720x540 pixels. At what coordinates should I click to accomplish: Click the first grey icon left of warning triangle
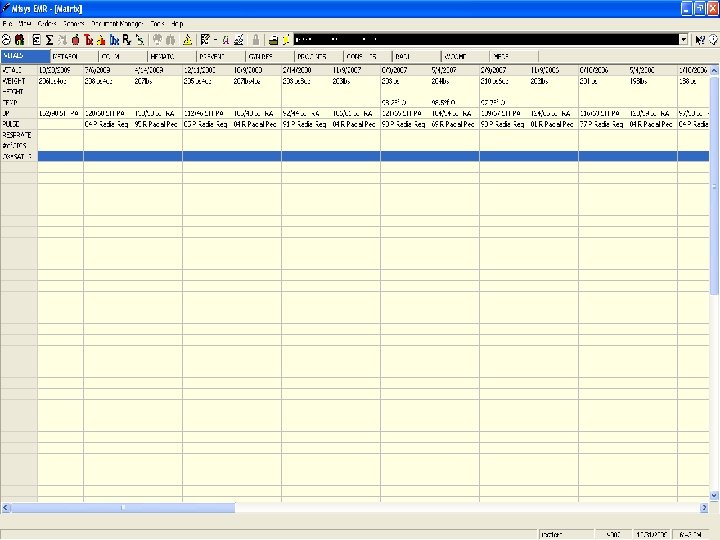(158, 40)
